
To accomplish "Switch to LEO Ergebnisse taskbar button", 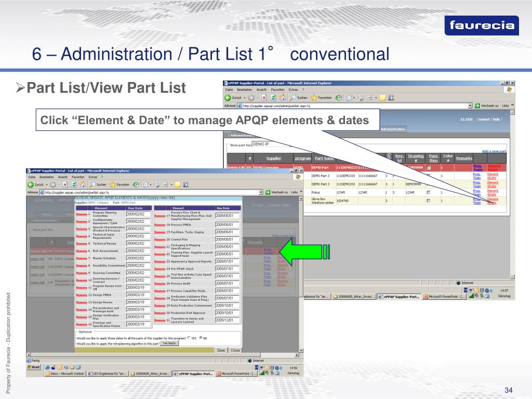I will [108, 374].
